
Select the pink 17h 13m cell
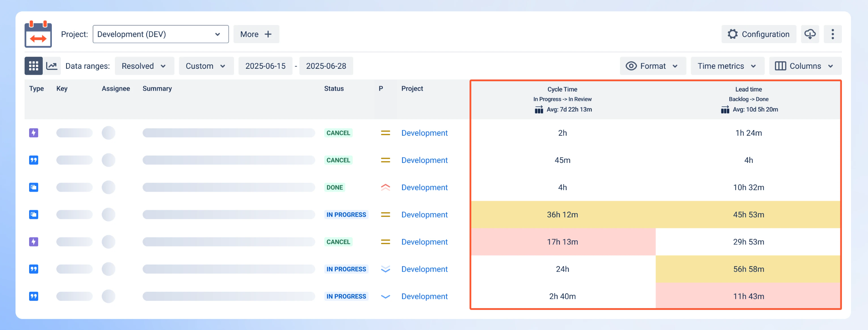[x=563, y=242]
